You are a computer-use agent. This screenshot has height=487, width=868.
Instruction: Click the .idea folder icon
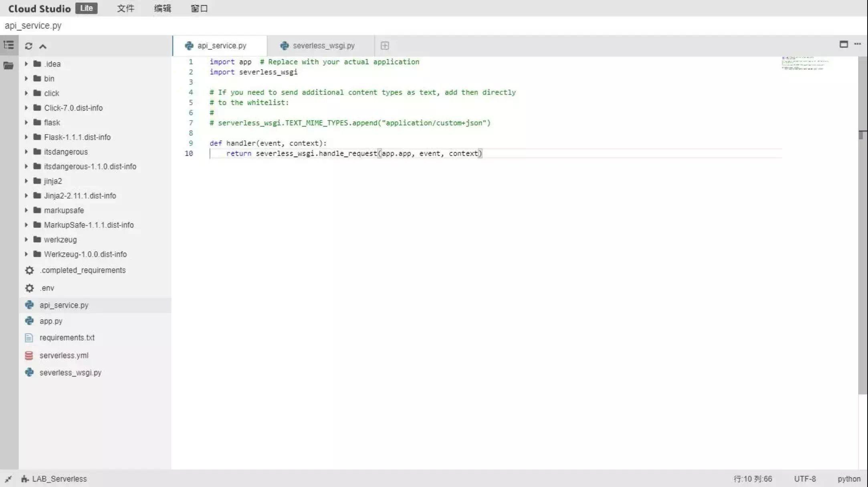coord(37,64)
